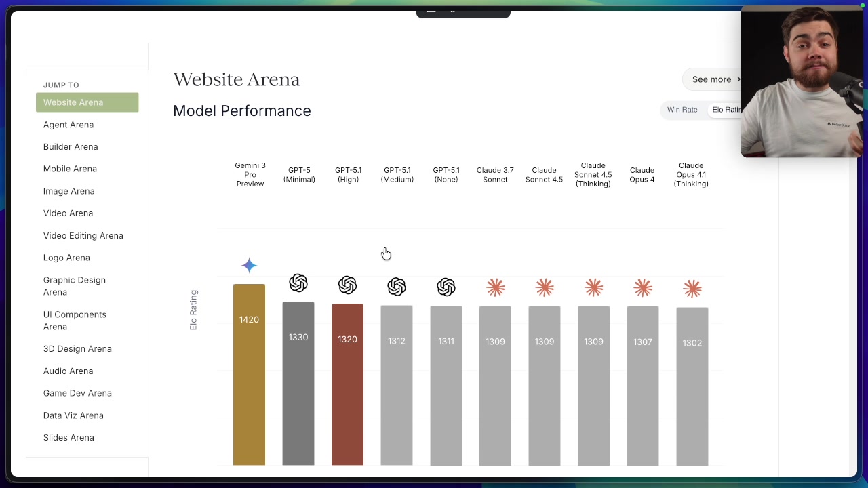
Task: Click the Gemini sparkle icon above the 1420 bar
Action: click(249, 265)
